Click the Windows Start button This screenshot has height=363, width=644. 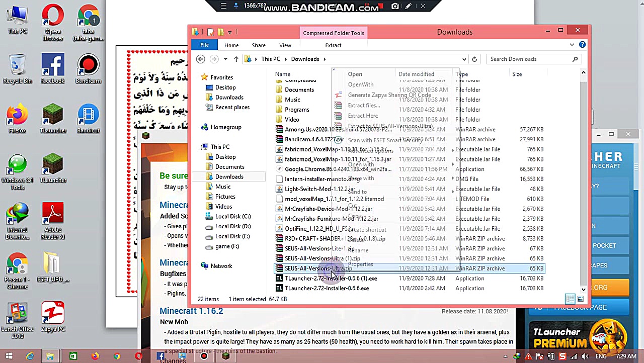coord(9,356)
